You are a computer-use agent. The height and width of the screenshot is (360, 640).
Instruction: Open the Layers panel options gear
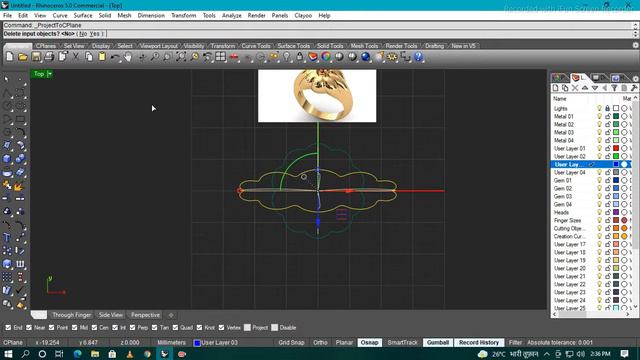tap(636, 78)
